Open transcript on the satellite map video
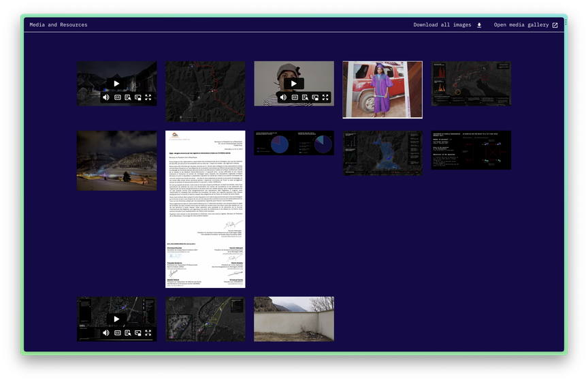588x382 pixels. 128,333
